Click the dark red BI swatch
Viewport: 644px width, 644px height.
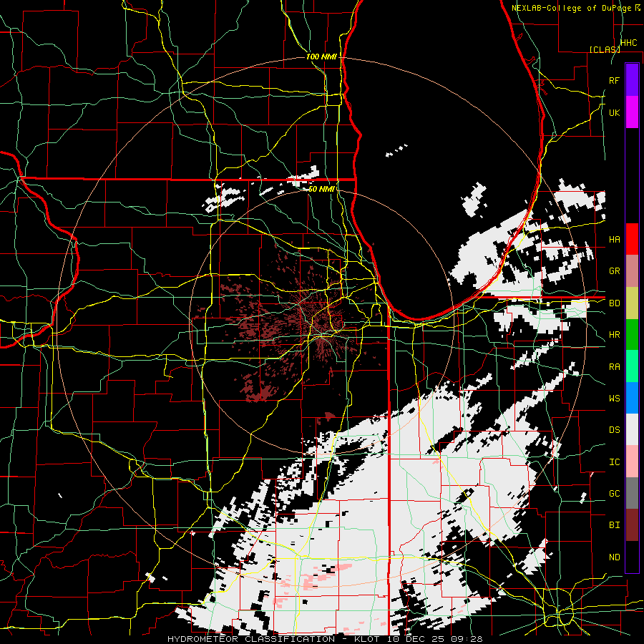coord(632,525)
